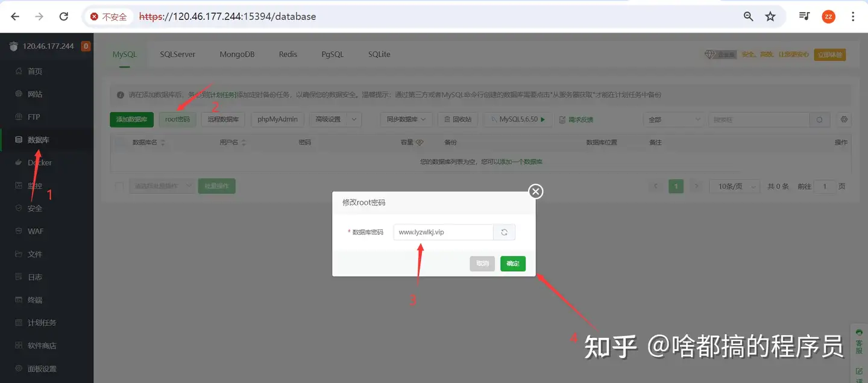Switch to the PgSQL tab
Screen dimensions: 868x383
pyautogui.click(x=333, y=54)
